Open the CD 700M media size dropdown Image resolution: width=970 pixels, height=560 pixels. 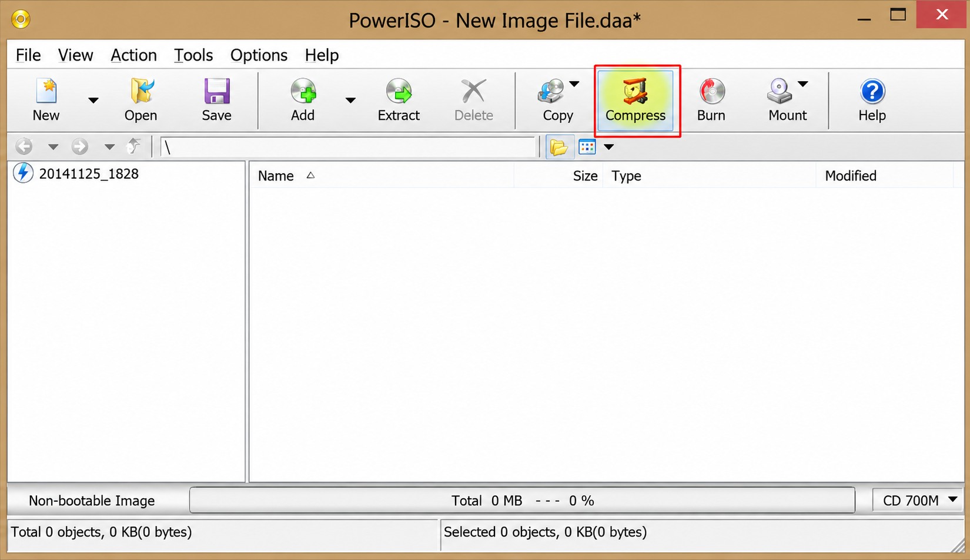918,500
